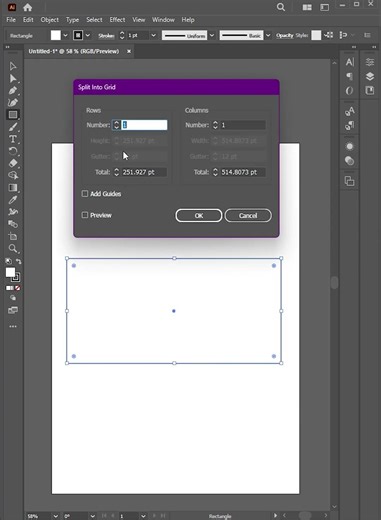Open the Pathfinder panel icon

click(x=350, y=181)
